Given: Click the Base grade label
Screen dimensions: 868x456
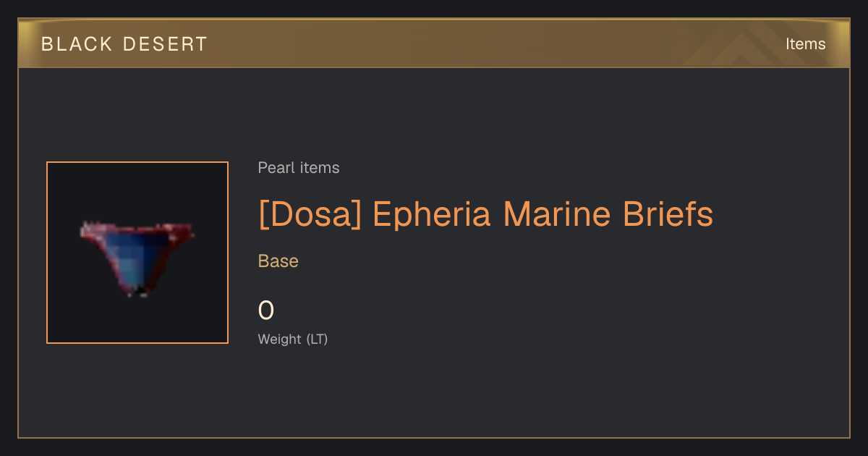Looking at the screenshot, I should pos(278,261).
